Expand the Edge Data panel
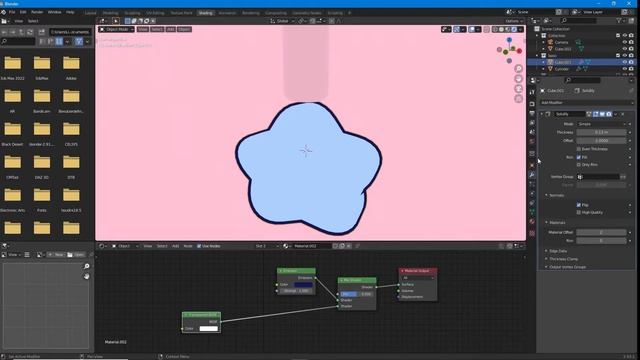640x360 pixels. (558, 251)
